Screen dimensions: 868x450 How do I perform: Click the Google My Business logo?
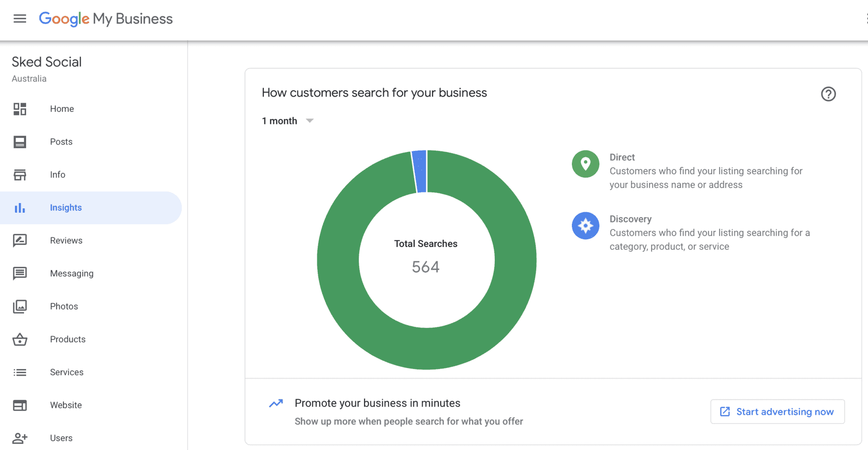tap(106, 19)
